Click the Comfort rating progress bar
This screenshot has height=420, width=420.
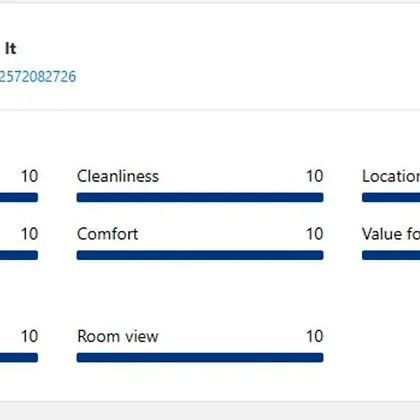[200, 255]
